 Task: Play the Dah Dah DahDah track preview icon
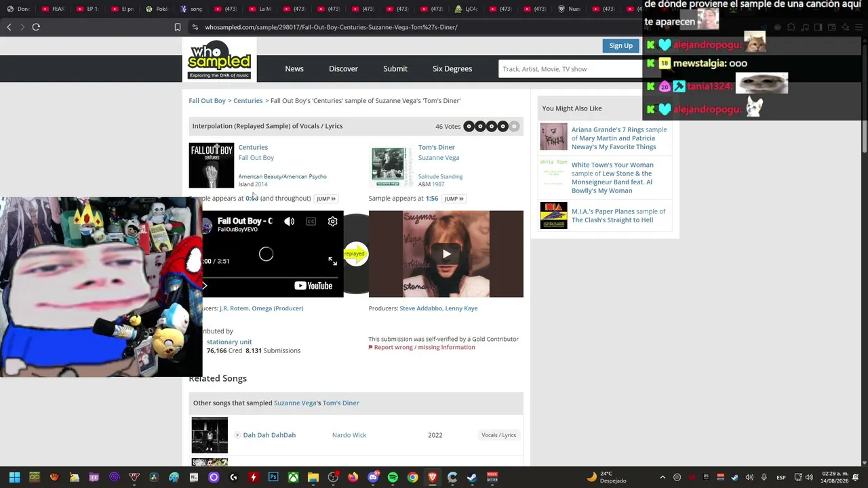(237, 435)
